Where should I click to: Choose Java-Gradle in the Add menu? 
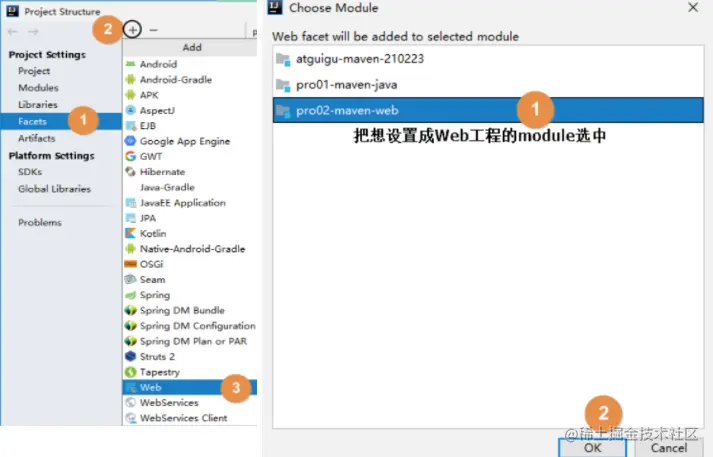[190, 187]
